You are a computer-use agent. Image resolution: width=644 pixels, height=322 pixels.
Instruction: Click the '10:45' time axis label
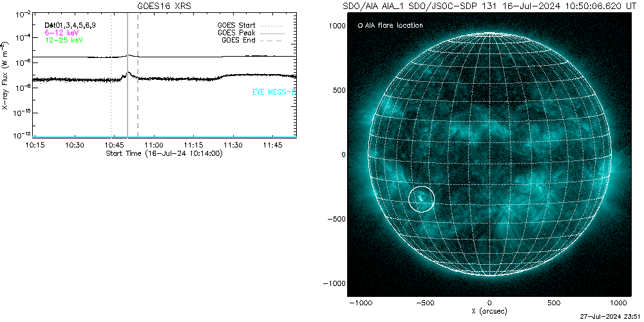point(115,146)
